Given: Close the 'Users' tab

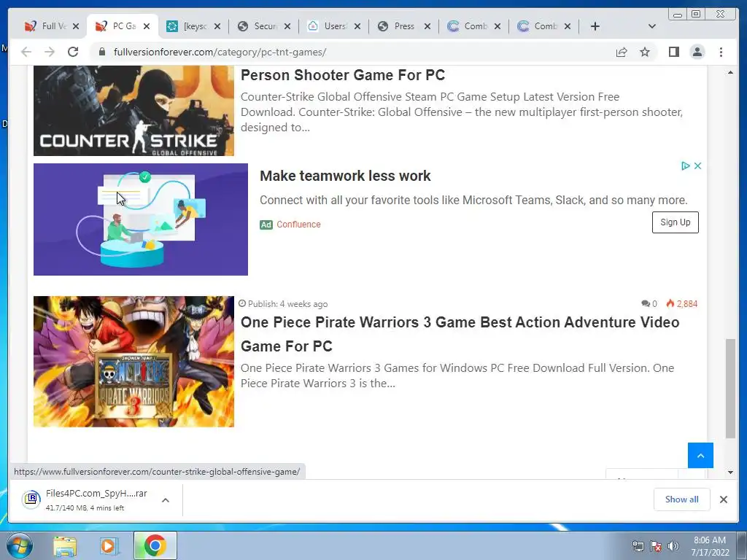Looking at the screenshot, I should click(357, 26).
